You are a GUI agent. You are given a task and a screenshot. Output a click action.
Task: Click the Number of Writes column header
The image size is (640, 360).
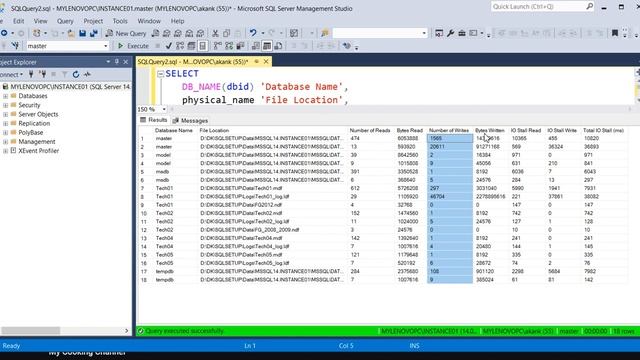(x=449, y=130)
